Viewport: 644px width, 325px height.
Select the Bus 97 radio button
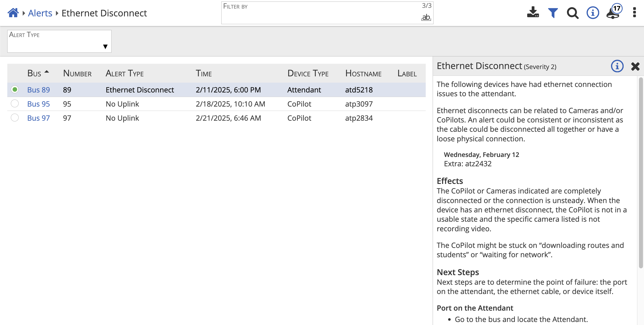[x=15, y=118]
